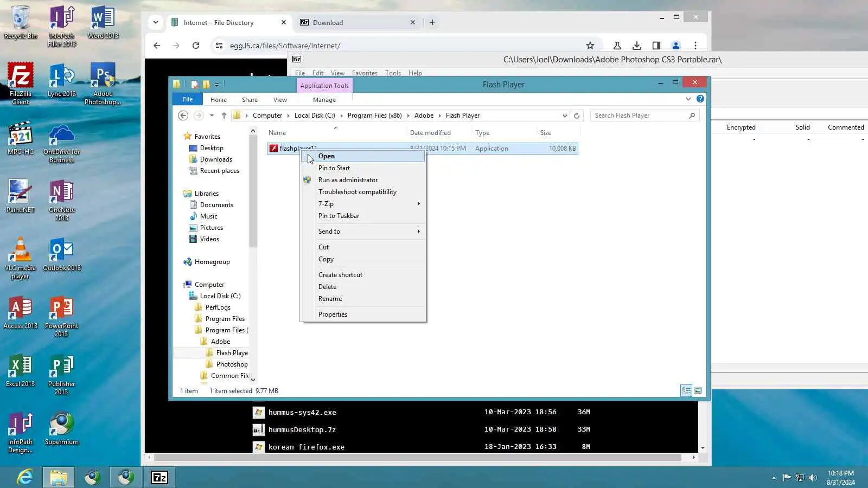
Task: Expand the Explorer ribbon chevron
Action: pos(688,99)
